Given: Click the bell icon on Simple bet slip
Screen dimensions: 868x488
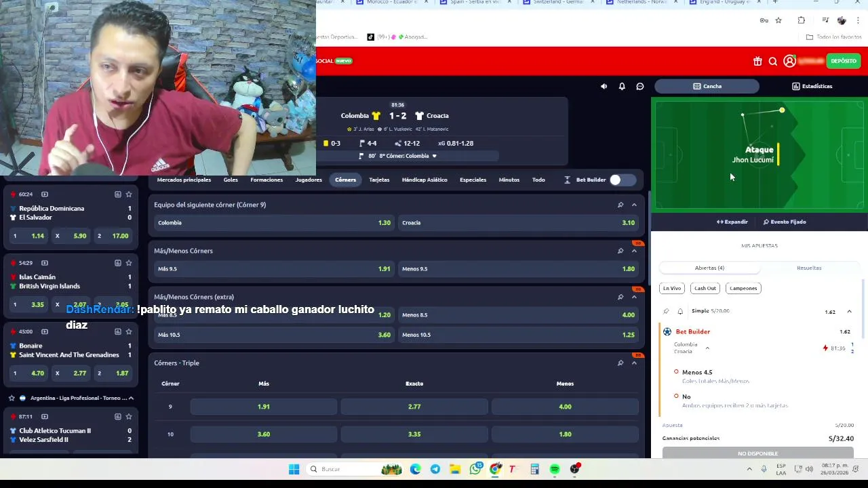Looking at the screenshot, I should [x=680, y=311].
